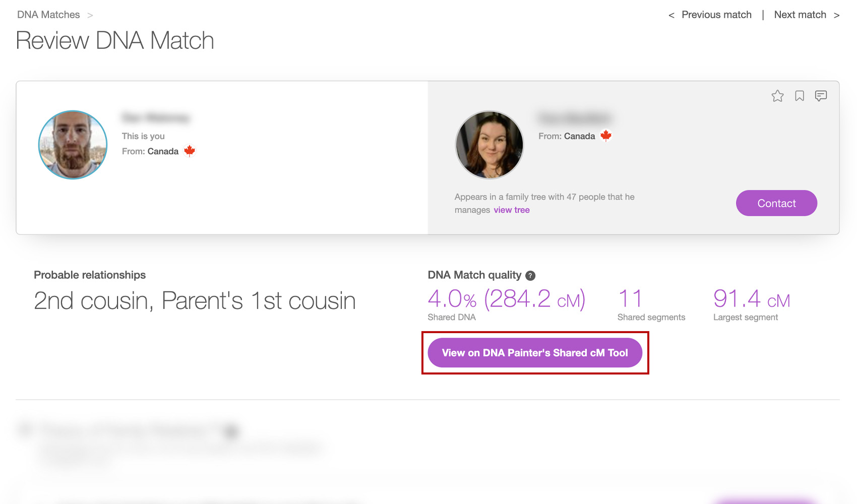Open the notes speech-bubble icon
Screen dimensions: 857x504
tap(821, 96)
